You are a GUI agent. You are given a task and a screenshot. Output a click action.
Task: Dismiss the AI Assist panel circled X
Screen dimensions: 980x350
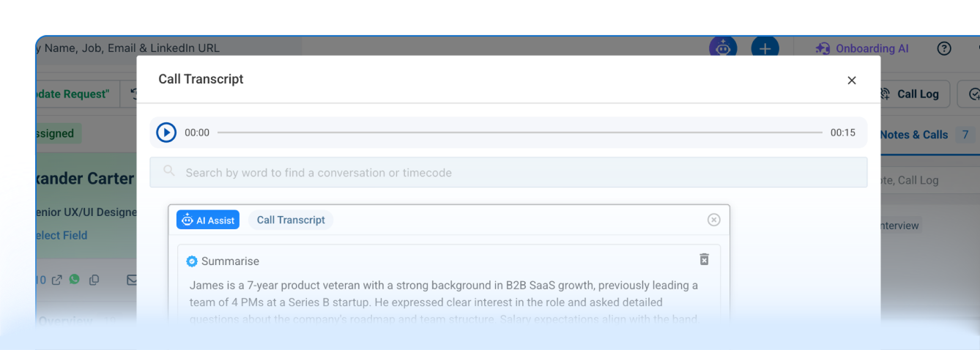[714, 220]
